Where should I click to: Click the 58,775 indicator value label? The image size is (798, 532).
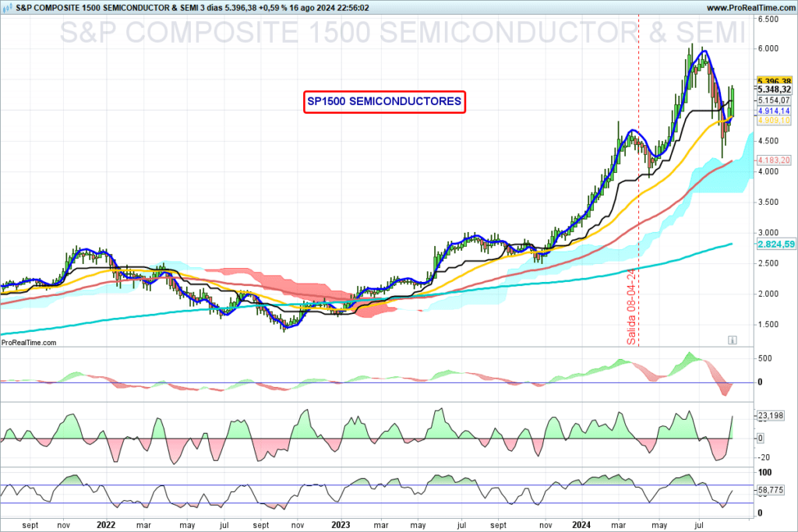click(x=771, y=490)
